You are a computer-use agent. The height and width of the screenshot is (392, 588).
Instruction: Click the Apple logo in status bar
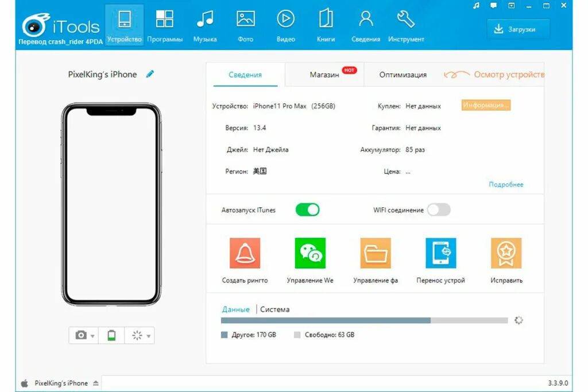[x=25, y=383]
